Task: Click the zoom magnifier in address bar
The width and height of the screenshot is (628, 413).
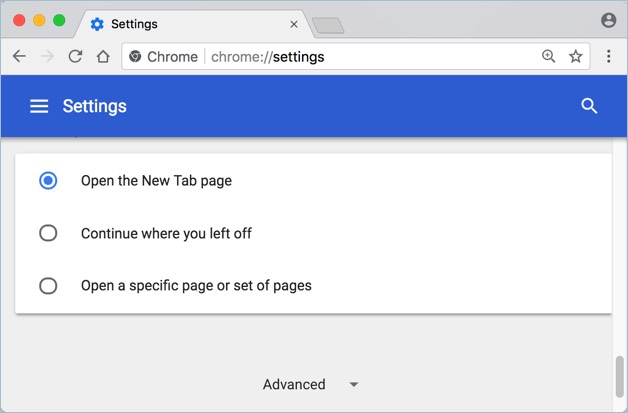Action: click(x=548, y=57)
